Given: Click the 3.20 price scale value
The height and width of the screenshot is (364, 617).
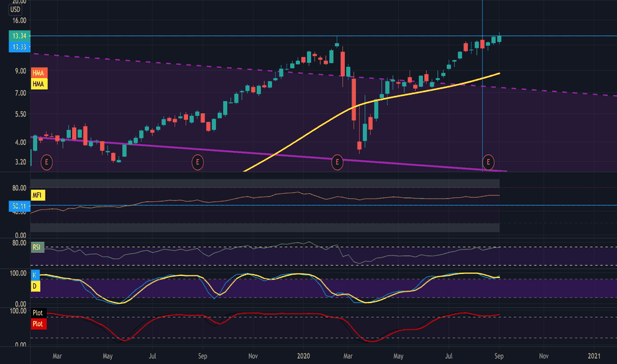Looking at the screenshot, I should pos(21,162).
